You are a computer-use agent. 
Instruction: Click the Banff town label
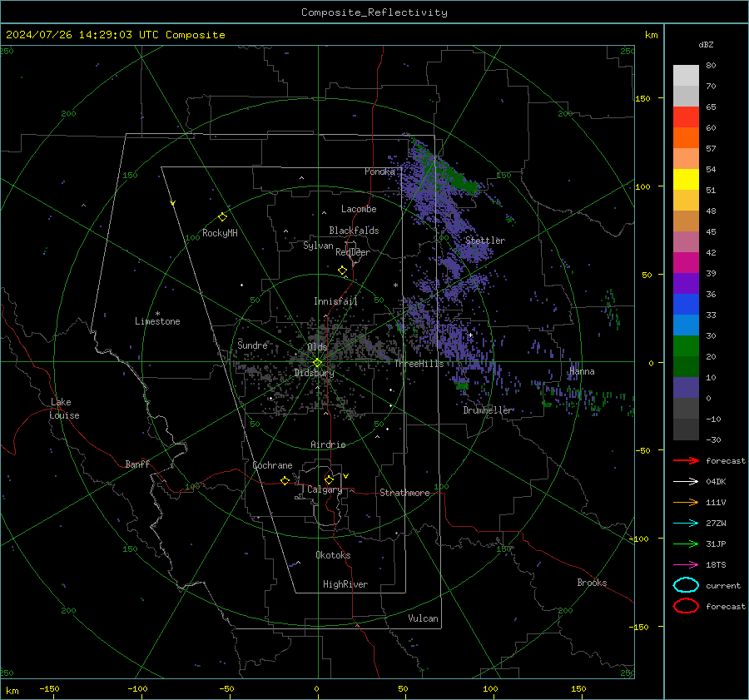(x=137, y=464)
